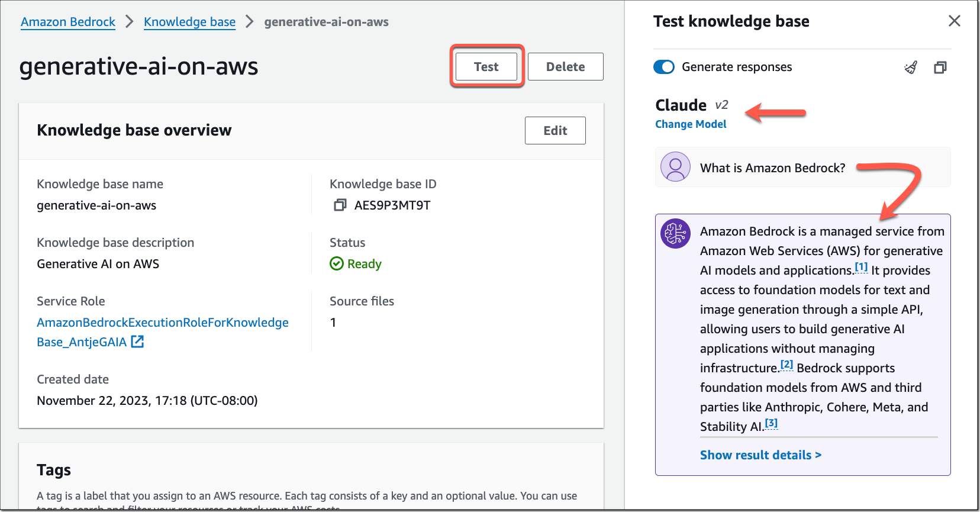This screenshot has width=980, height=512.
Task: Click the clear chat broom icon
Action: pyautogui.click(x=911, y=67)
